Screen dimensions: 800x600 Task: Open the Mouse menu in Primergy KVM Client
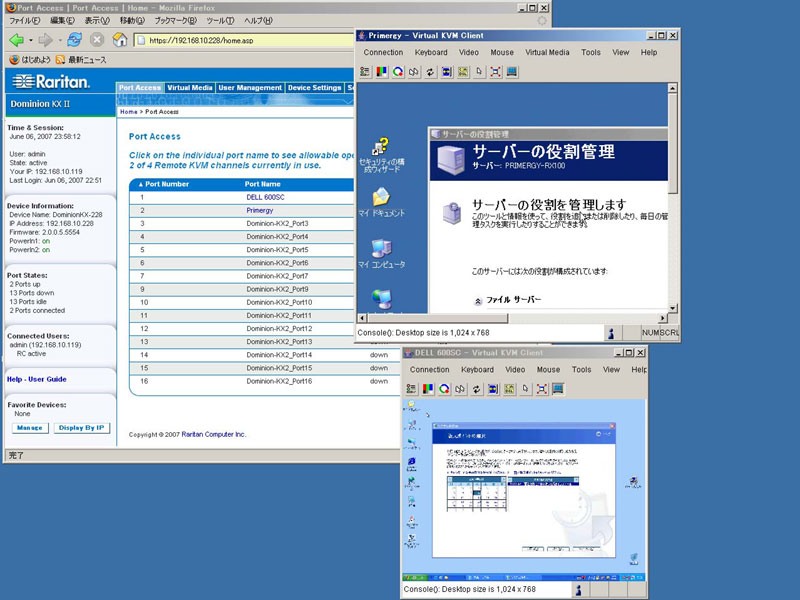(502, 53)
